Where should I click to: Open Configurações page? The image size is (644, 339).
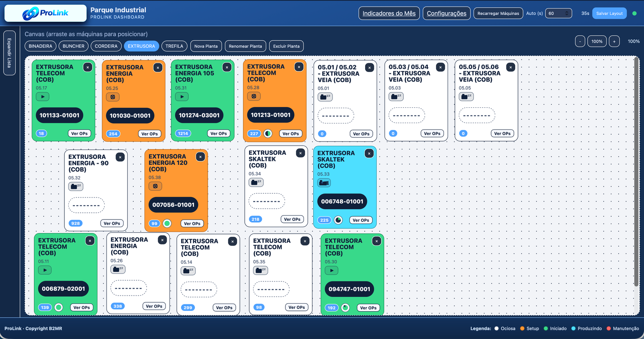coord(447,13)
